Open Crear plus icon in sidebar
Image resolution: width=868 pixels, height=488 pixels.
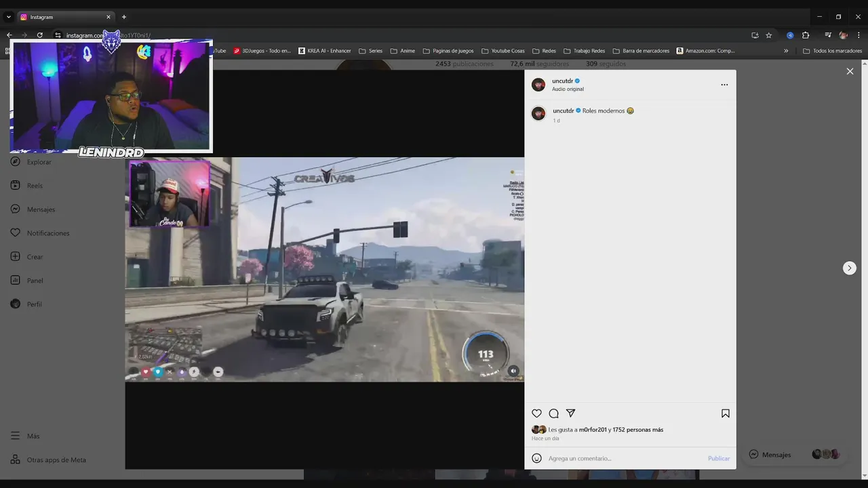pos(15,257)
